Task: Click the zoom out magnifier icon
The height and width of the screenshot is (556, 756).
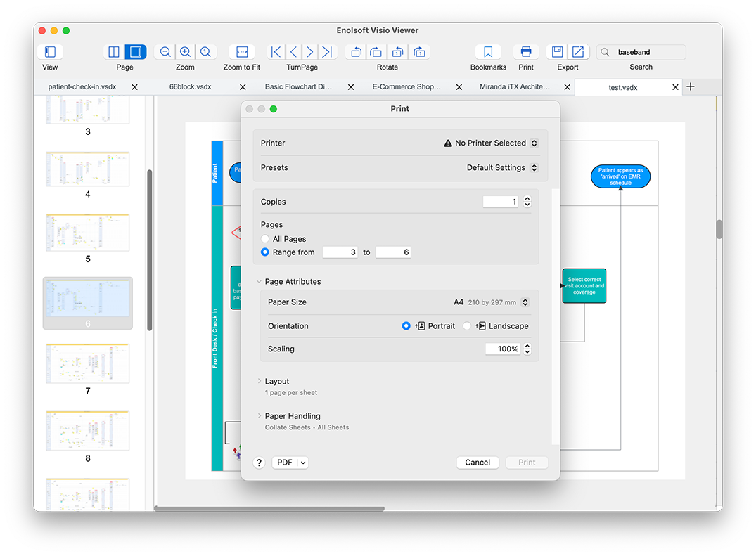Action: click(165, 52)
